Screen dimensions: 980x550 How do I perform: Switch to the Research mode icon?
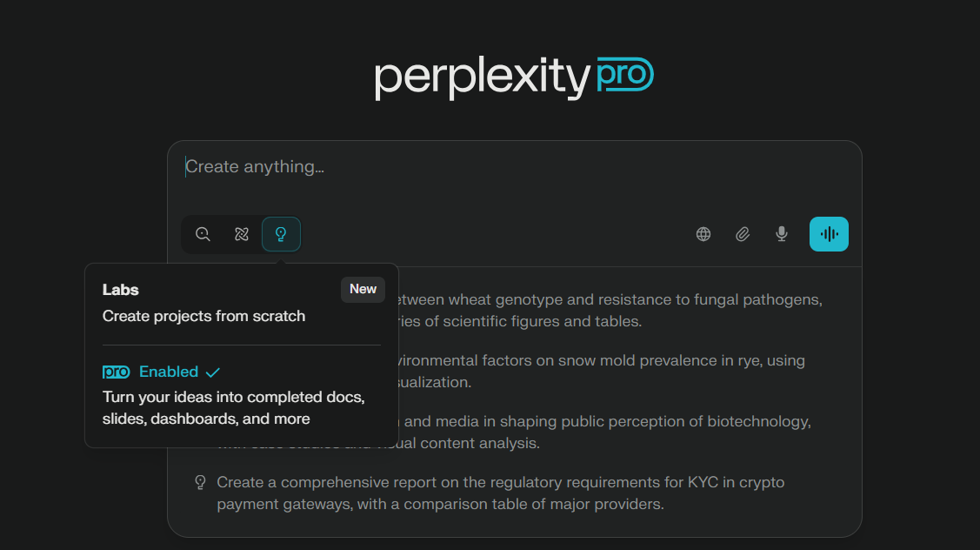pos(241,234)
